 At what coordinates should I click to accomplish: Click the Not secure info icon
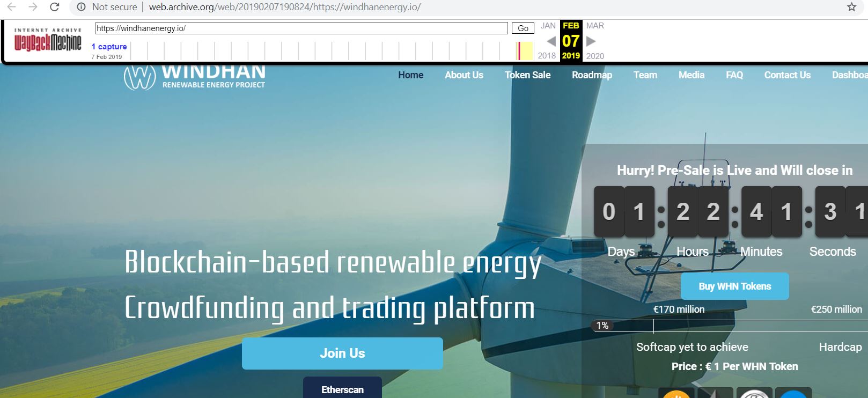[81, 7]
